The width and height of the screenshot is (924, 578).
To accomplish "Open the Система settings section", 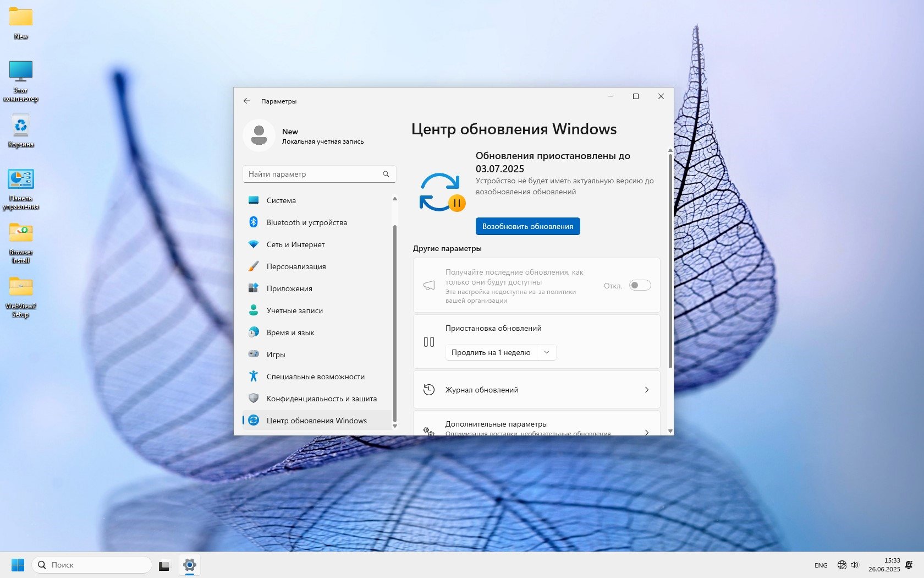I will coord(317,200).
